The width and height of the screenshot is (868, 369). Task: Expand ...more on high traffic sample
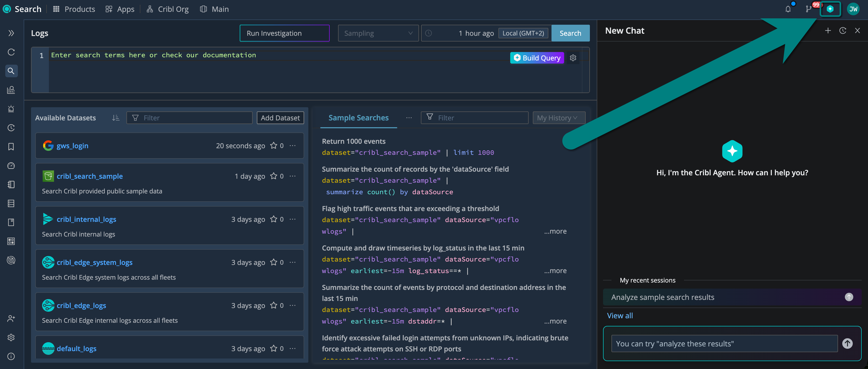555,232
